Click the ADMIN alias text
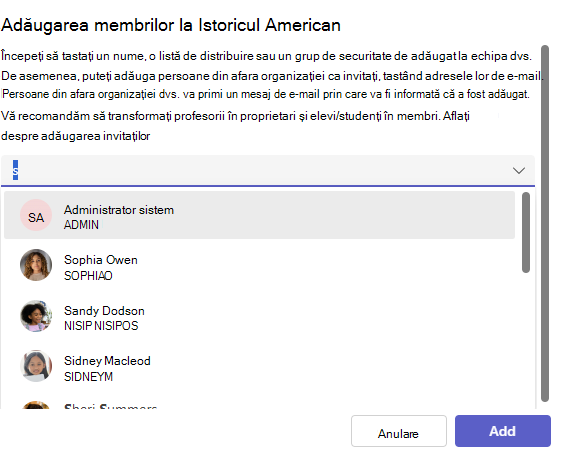The image size is (570, 460). [81, 225]
